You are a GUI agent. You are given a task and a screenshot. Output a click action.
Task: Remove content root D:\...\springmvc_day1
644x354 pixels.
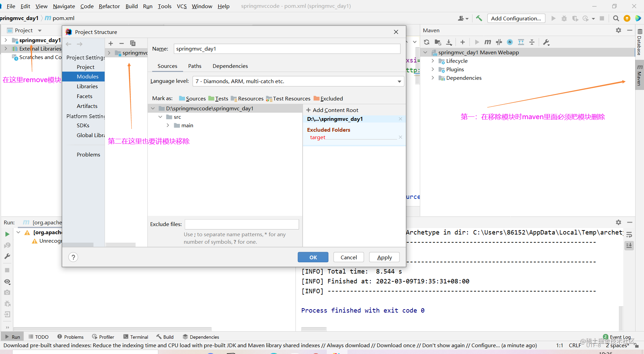click(400, 119)
